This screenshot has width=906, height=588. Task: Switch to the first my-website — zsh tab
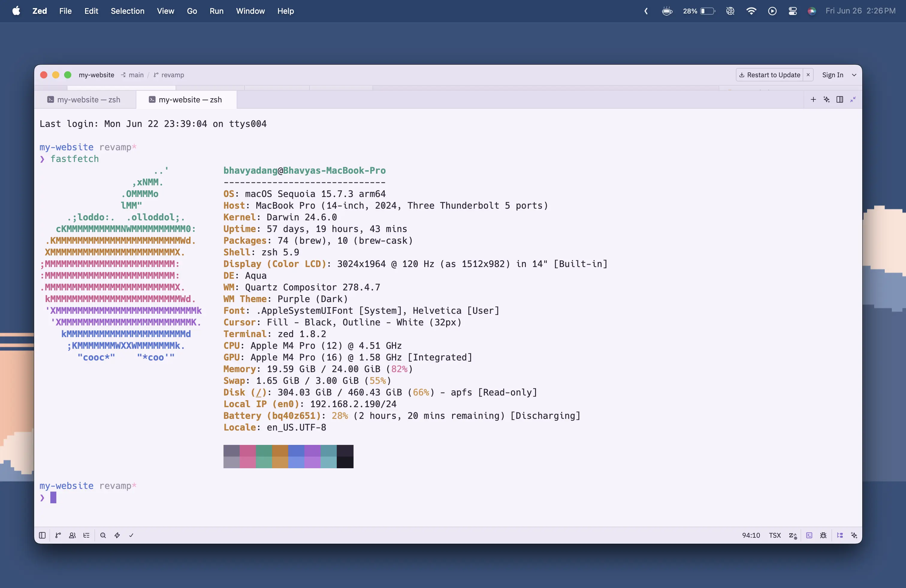(x=84, y=100)
